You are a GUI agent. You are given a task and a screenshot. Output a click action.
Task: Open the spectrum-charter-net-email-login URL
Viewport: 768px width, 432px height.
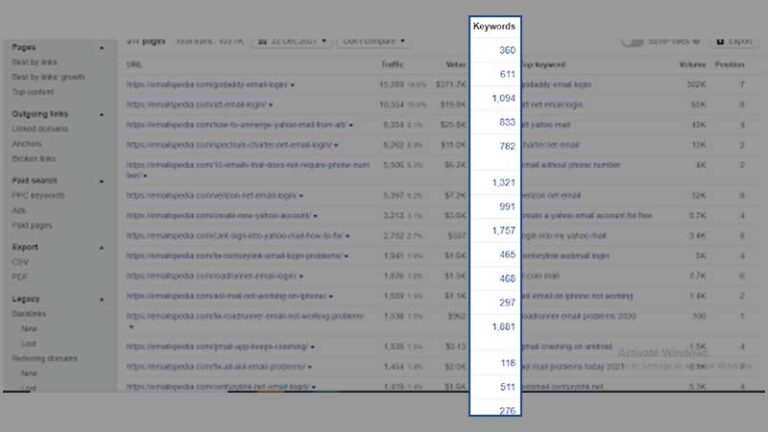pos(229,145)
